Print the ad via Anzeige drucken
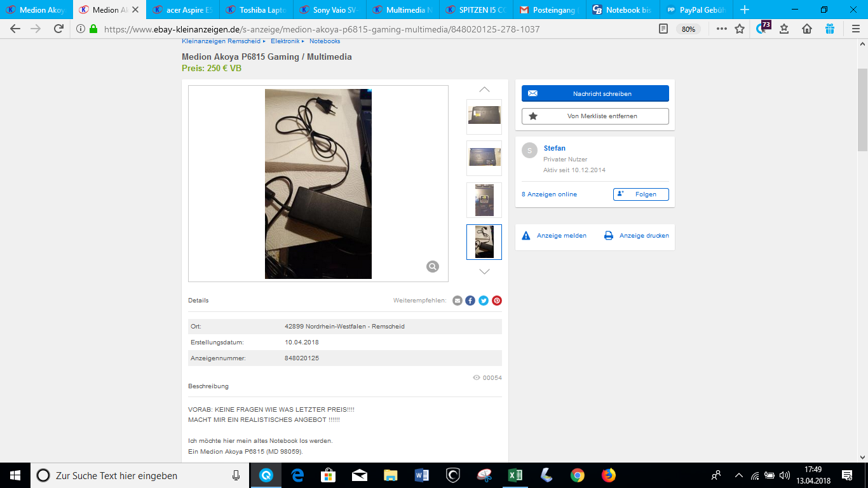 pos(636,236)
